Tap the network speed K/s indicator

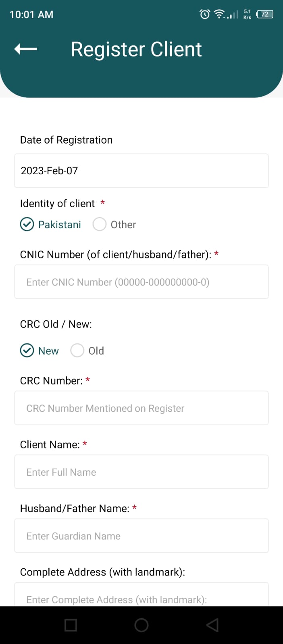point(247,14)
